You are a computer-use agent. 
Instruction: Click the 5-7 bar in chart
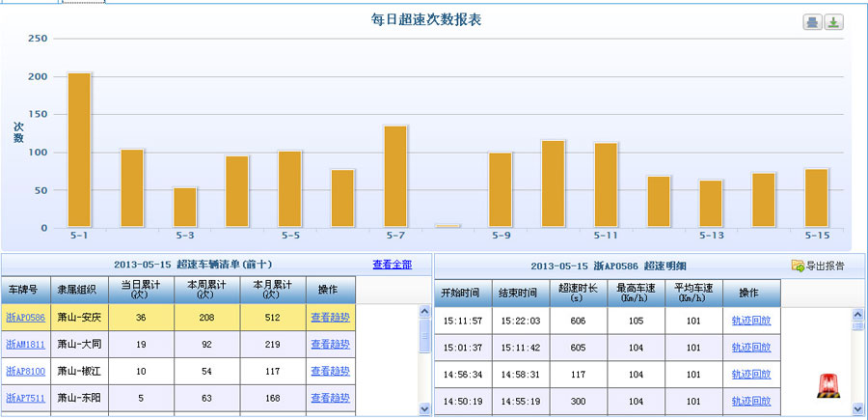click(395, 177)
